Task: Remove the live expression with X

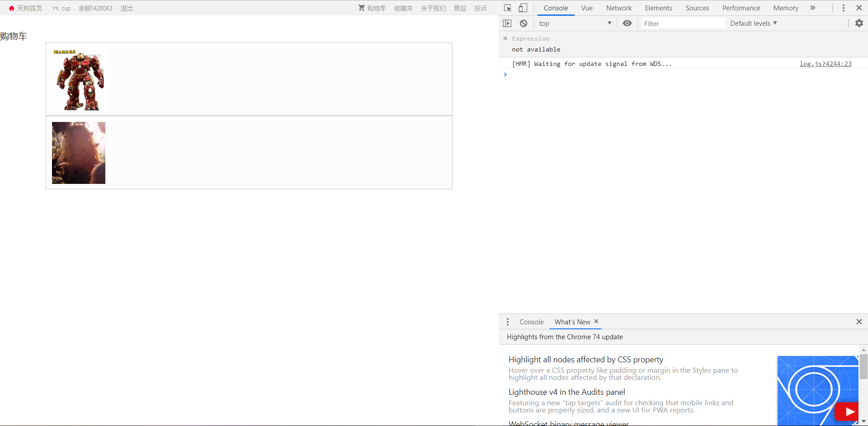Action: pyautogui.click(x=505, y=38)
